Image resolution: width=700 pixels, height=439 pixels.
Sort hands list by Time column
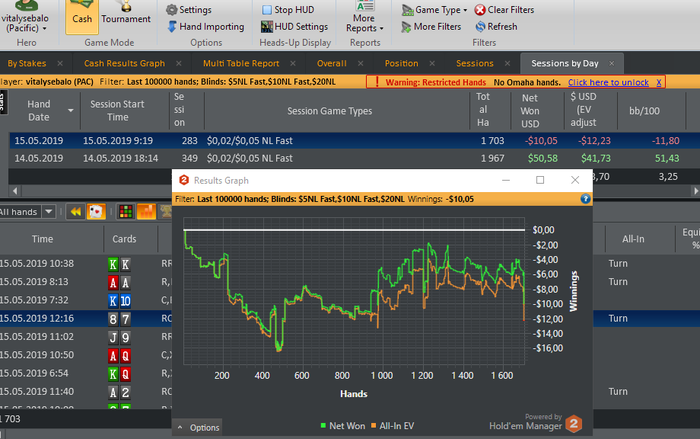[42, 239]
